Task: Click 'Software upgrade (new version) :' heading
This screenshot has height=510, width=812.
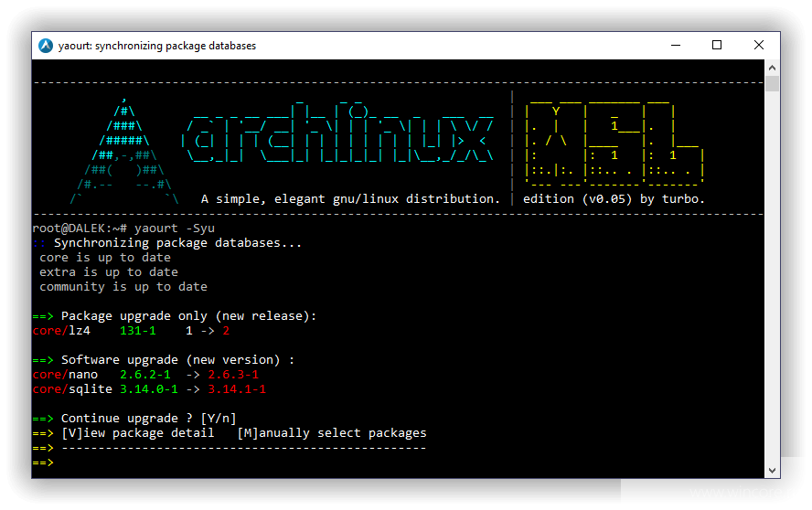Action: point(177,360)
